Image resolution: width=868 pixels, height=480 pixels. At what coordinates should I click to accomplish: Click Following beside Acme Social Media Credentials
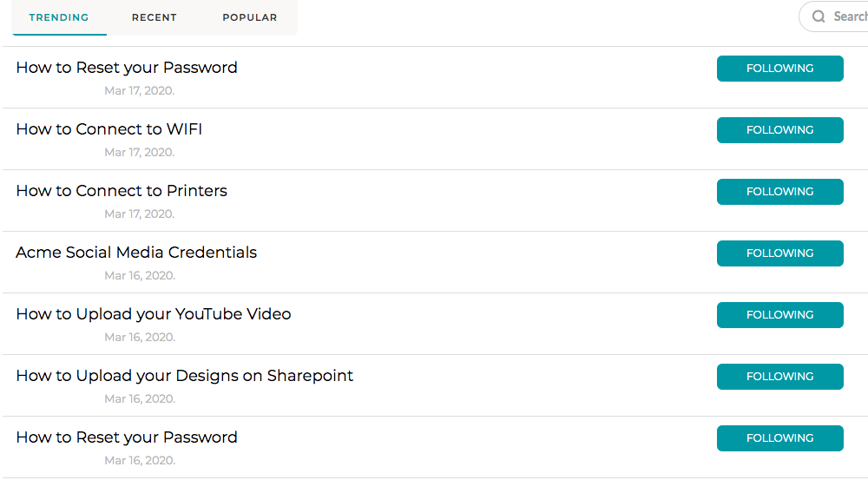779,253
